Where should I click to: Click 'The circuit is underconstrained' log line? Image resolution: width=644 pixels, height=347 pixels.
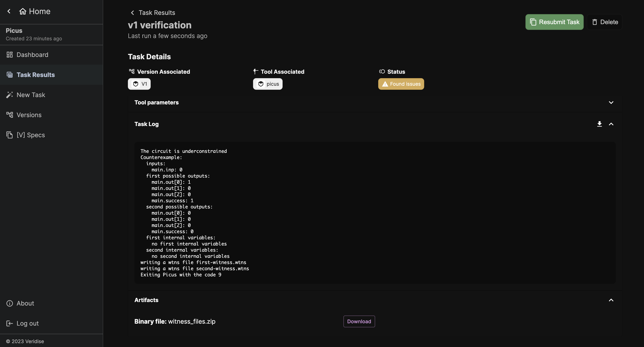(x=184, y=151)
